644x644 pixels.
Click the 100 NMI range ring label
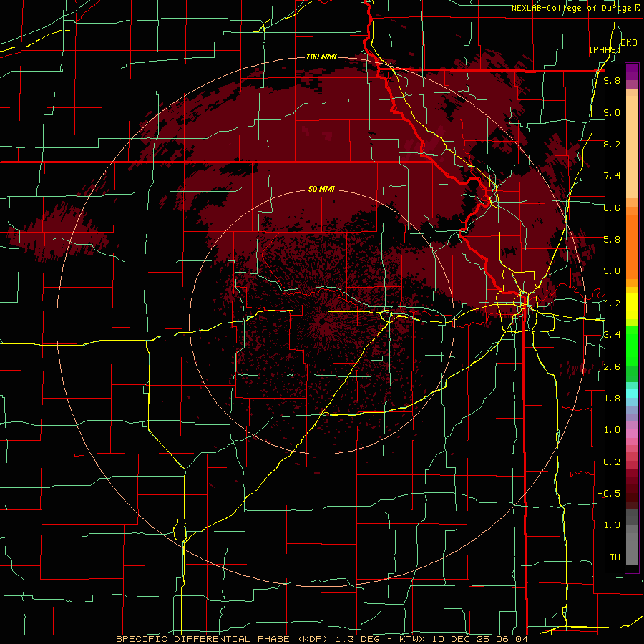[x=321, y=57]
